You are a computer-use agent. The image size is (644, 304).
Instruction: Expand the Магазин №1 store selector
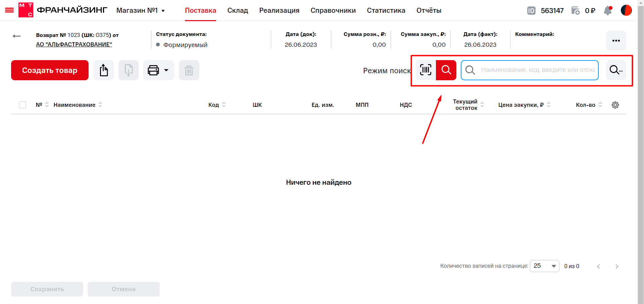[x=141, y=10]
